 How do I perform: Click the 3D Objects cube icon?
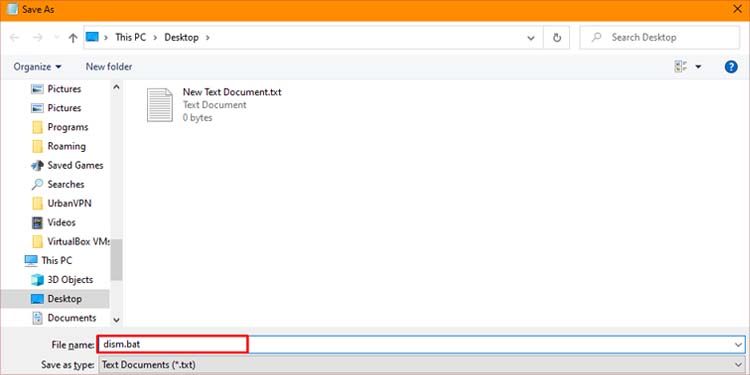(x=37, y=279)
